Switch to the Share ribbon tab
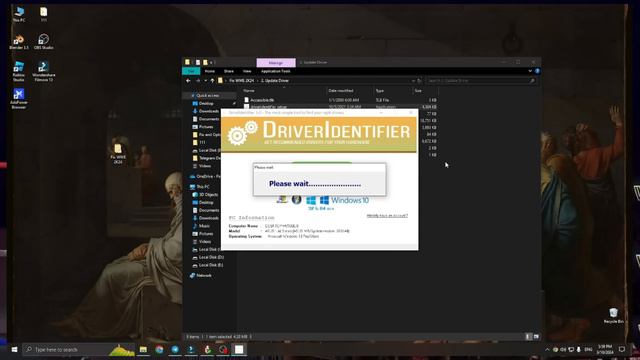 pyautogui.click(x=229, y=71)
